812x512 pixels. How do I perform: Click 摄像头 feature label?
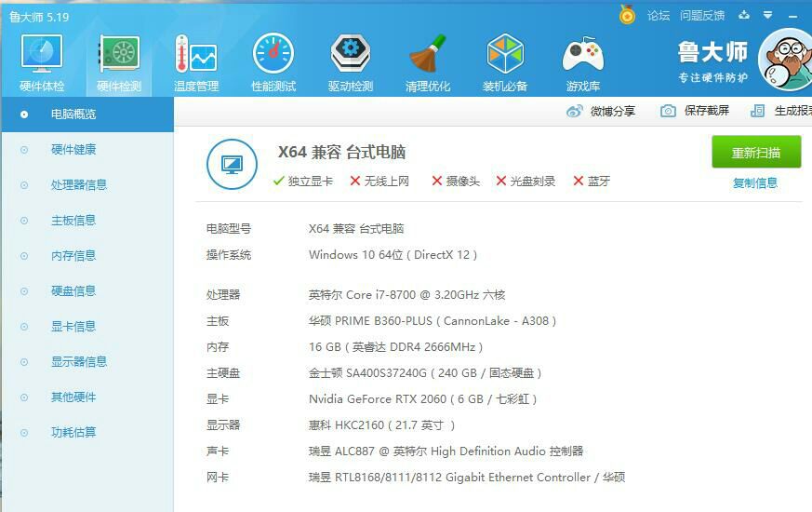[x=456, y=181]
